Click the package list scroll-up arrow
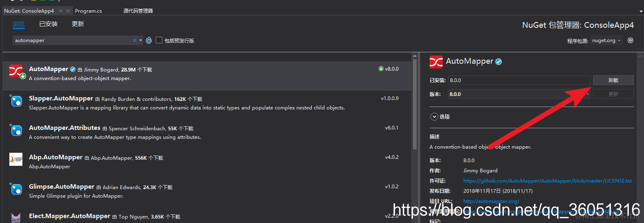 (415, 56)
